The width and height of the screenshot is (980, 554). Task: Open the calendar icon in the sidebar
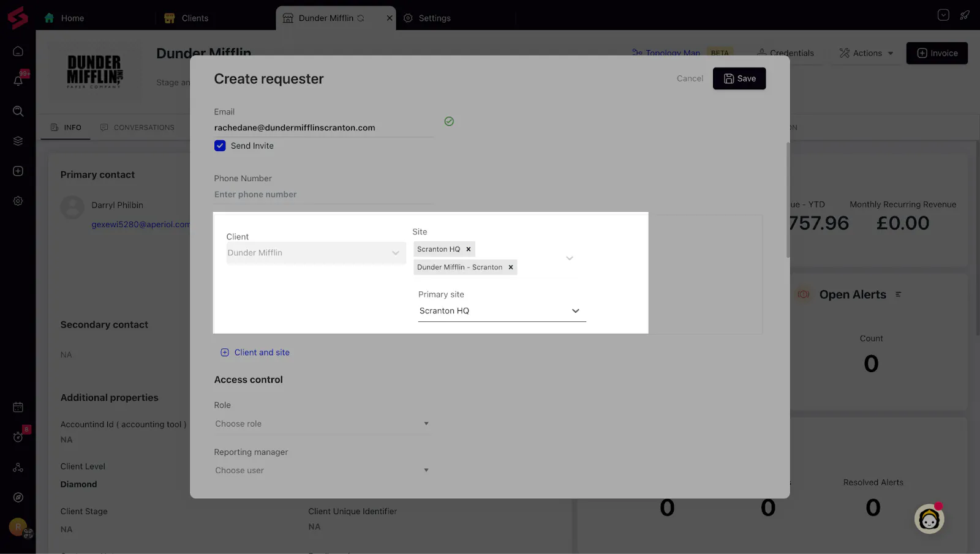click(18, 407)
